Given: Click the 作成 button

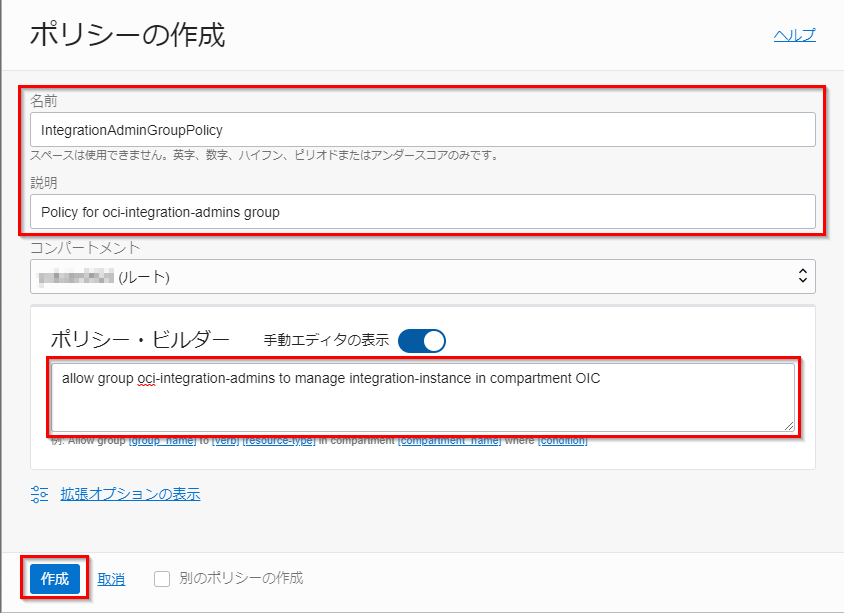Looking at the screenshot, I should click(55, 578).
